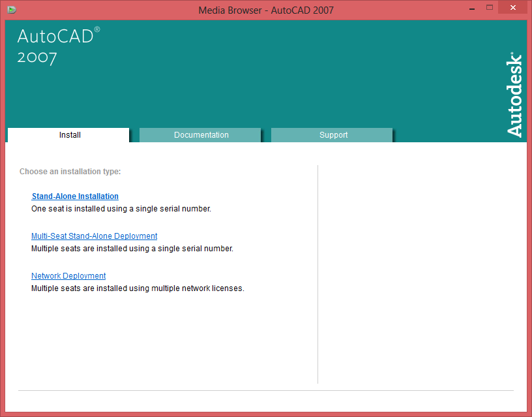Close the Media Browser window
The height and width of the screenshot is (417, 532).
(513, 7)
